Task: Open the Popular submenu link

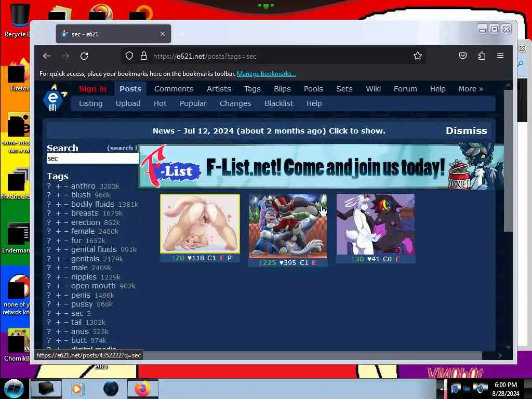Action: (x=193, y=103)
